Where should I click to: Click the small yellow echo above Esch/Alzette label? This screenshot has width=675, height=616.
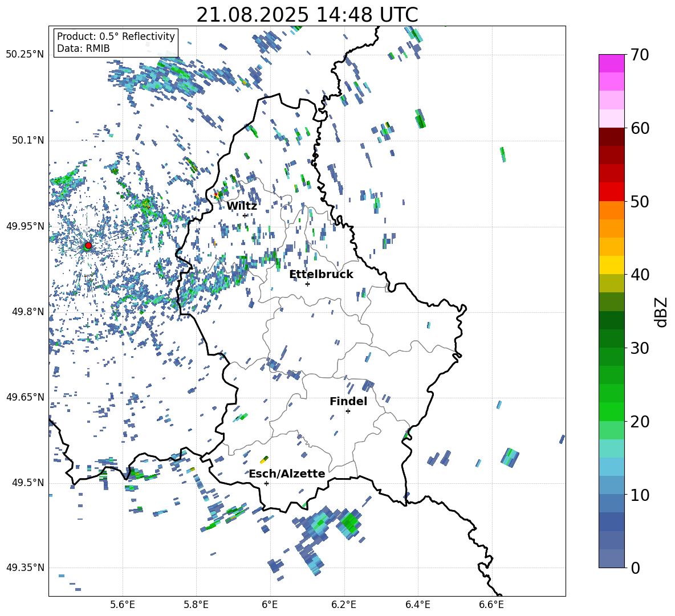pos(265,460)
